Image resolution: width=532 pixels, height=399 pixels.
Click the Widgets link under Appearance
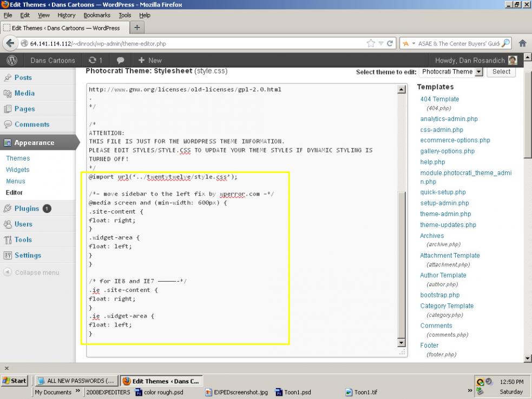18,170
